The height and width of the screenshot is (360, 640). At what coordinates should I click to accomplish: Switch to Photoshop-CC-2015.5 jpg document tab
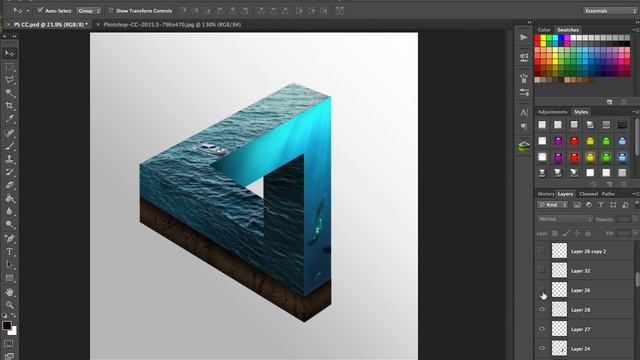[172, 24]
